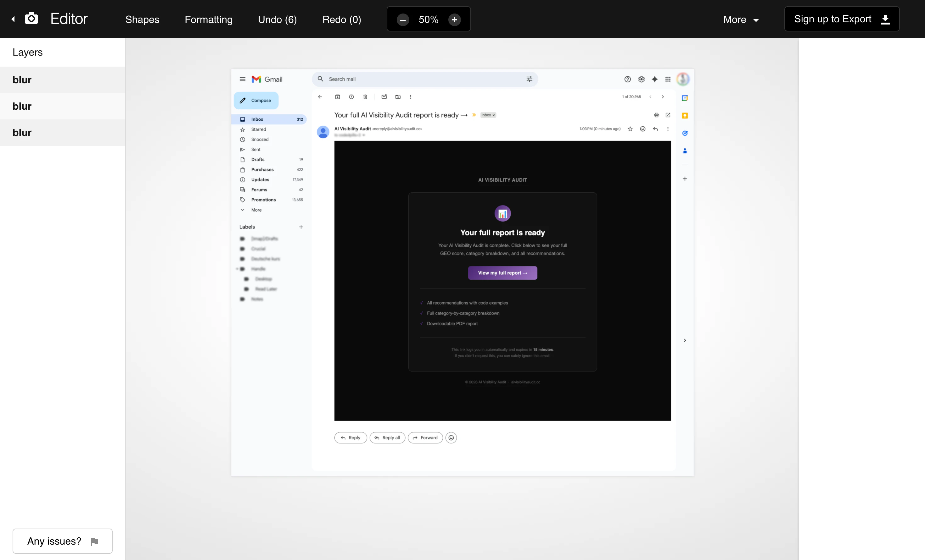Click the camera icon beside the Editor title
This screenshot has width=925, height=560.
pos(31,18)
